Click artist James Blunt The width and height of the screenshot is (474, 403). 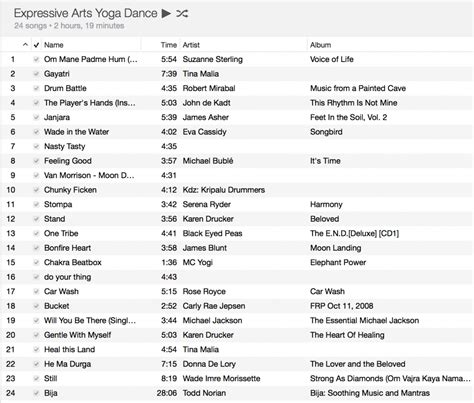(x=205, y=248)
